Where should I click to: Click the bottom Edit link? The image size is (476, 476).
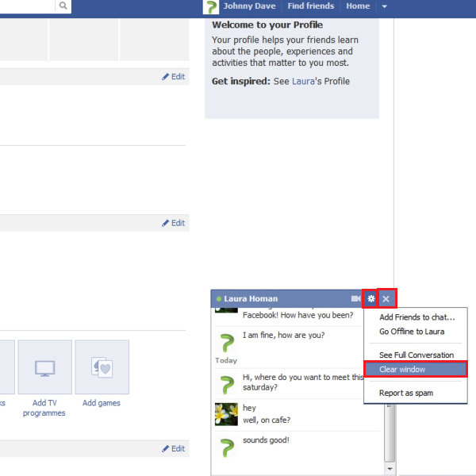(173, 449)
